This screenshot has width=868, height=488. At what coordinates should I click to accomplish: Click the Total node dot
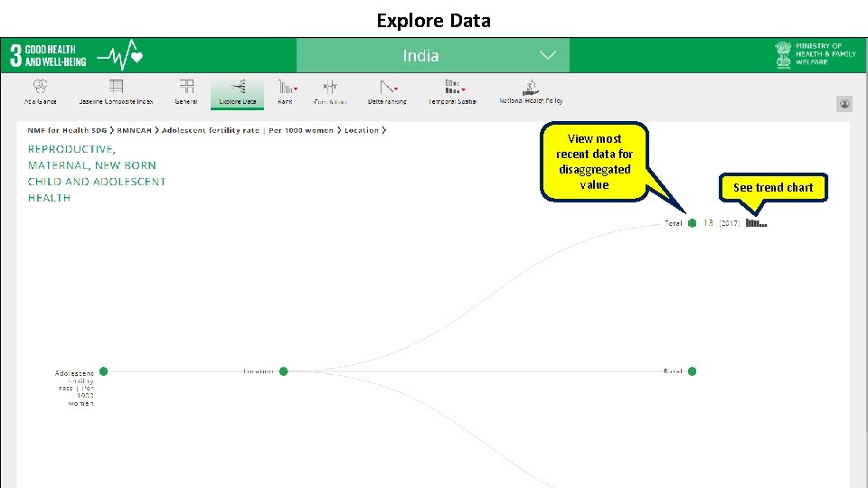pyautogui.click(x=692, y=223)
